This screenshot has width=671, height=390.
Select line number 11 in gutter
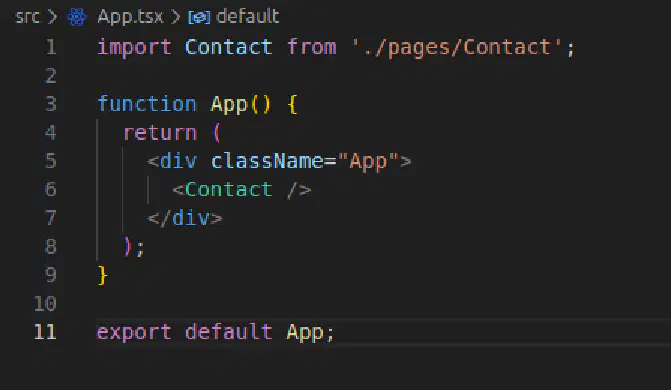[45, 332]
